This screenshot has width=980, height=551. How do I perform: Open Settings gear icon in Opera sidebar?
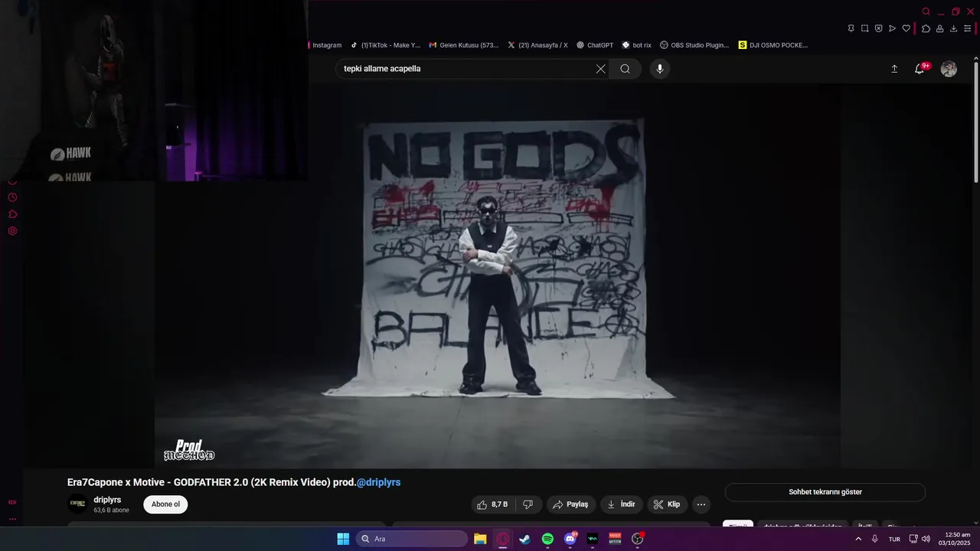12,231
